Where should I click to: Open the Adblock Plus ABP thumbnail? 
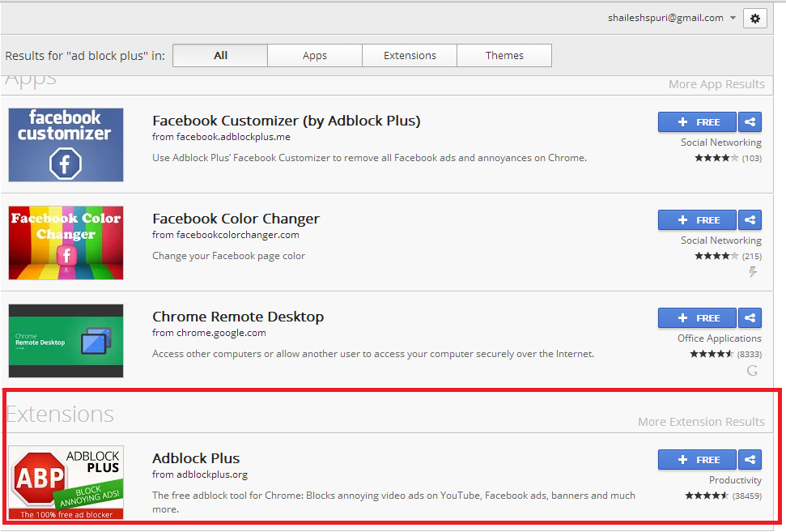click(x=66, y=483)
